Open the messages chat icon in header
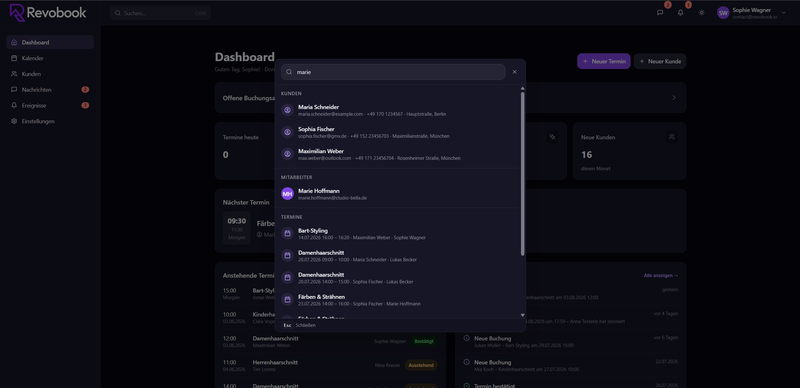800x388 pixels. click(x=660, y=13)
